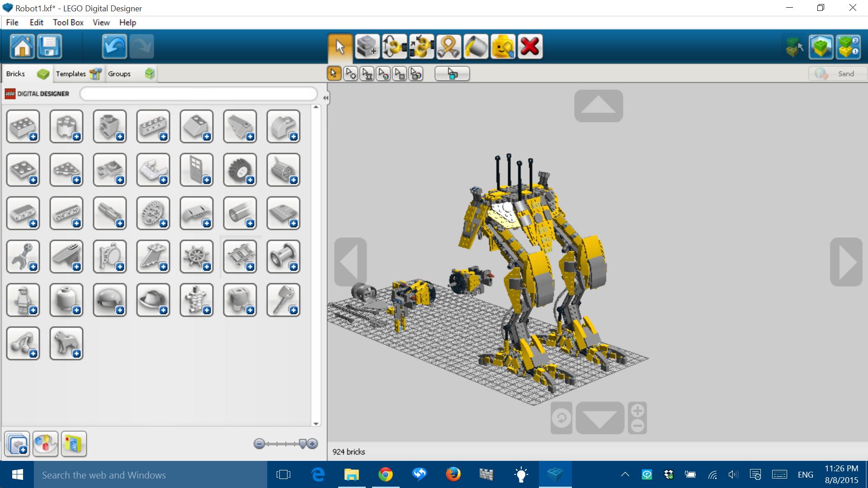Screen dimensions: 868x488
Task: Click the brick search input field
Action: click(x=199, y=94)
